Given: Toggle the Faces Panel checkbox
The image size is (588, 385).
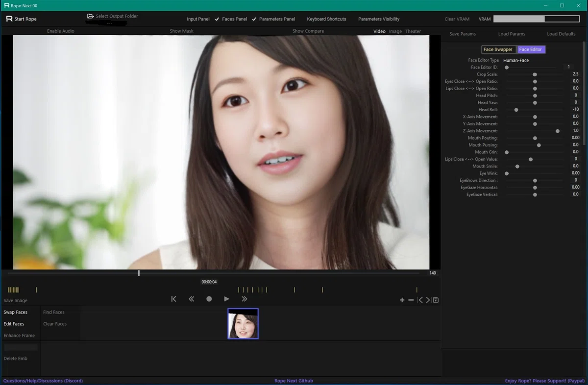Looking at the screenshot, I should click(217, 19).
